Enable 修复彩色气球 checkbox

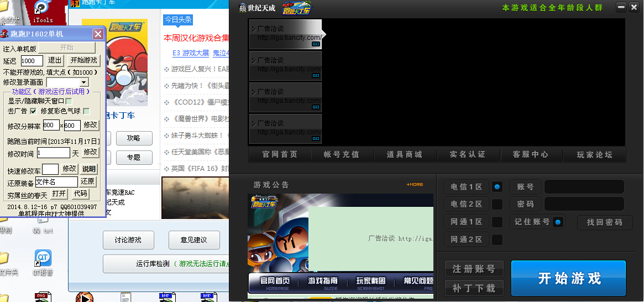pyautogui.click(x=86, y=111)
